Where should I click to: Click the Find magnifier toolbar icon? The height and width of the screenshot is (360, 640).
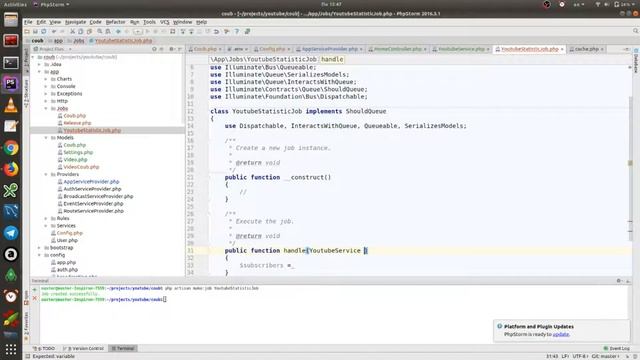[x=100, y=31]
